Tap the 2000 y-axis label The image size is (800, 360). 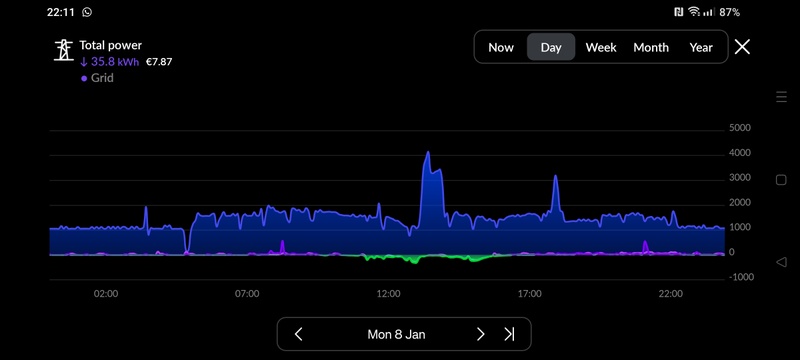pyautogui.click(x=740, y=202)
